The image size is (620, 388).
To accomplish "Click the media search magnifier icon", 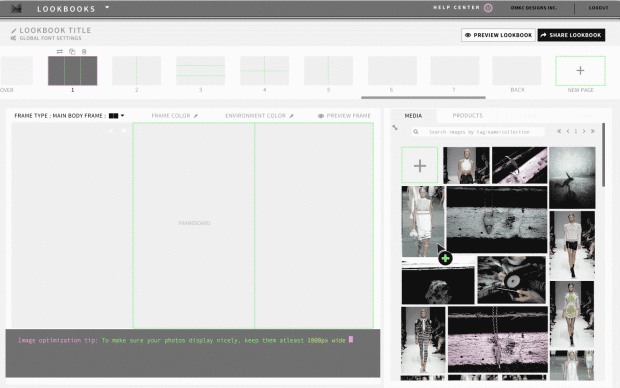I will [416, 132].
